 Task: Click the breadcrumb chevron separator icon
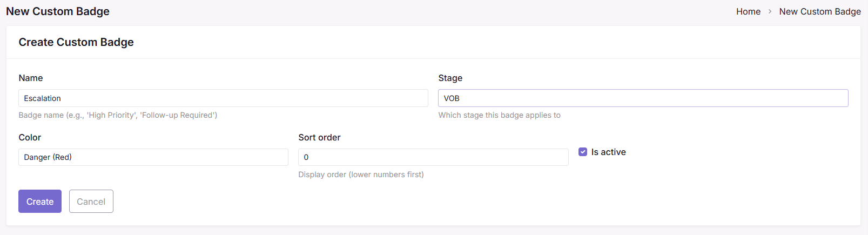(x=770, y=11)
